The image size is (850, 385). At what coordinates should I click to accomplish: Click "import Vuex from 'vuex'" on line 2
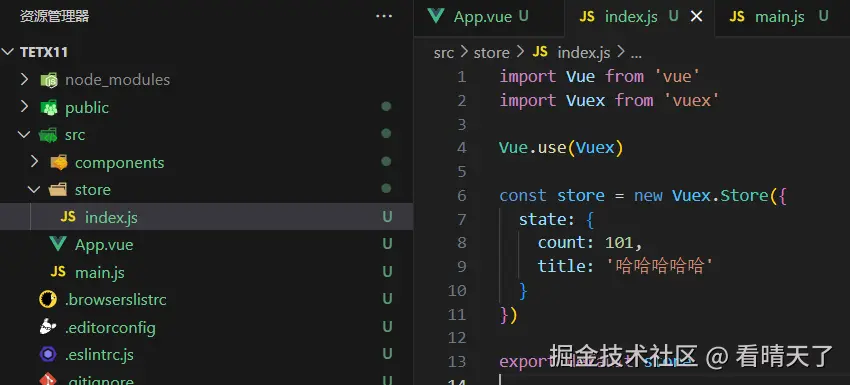coord(609,100)
